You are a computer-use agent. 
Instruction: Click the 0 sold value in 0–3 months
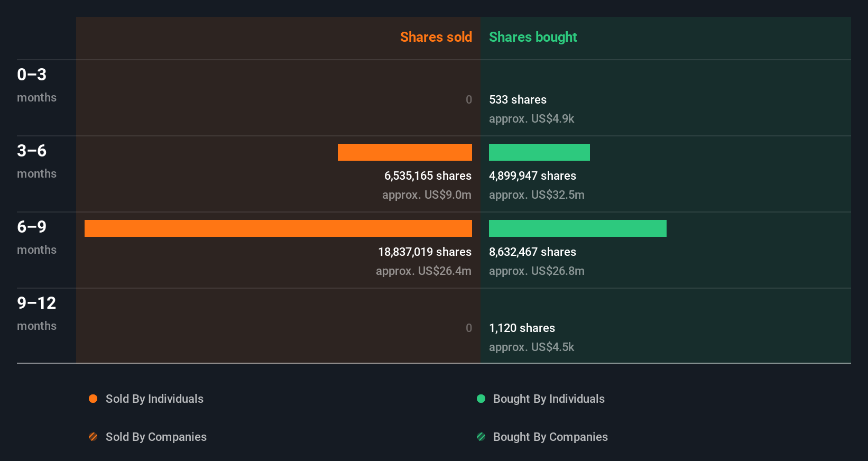pyautogui.click(x=469, y=99)
